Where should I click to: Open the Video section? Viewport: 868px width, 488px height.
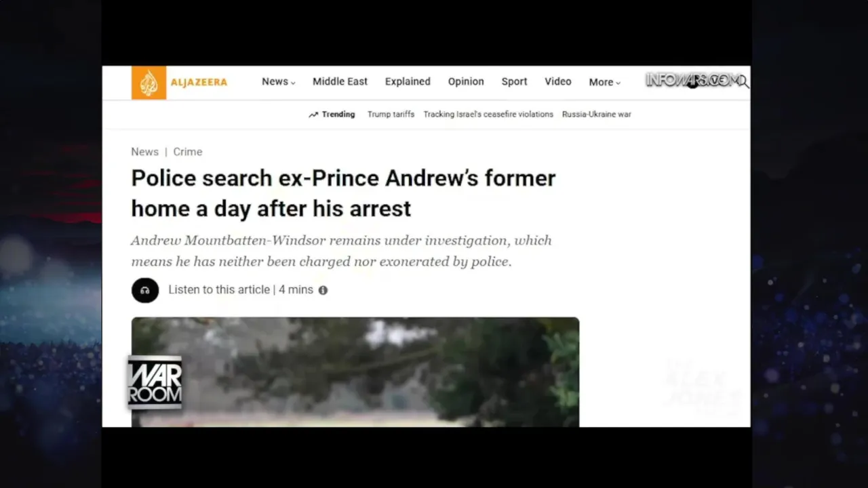click(x=558, y=81)
